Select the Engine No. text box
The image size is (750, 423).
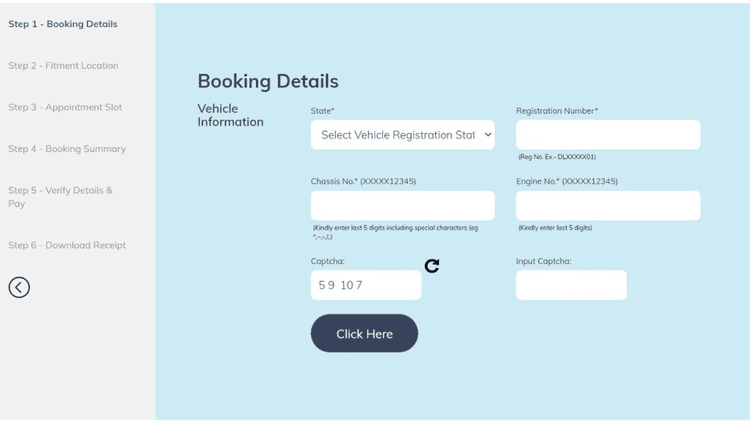608,206
